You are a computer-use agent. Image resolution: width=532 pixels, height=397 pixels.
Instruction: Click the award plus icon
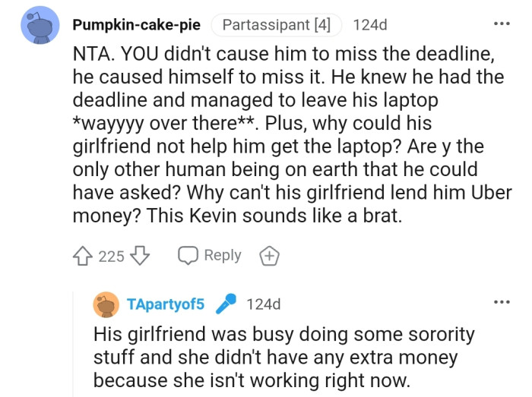pyautogui.click(x=269, y=256)
